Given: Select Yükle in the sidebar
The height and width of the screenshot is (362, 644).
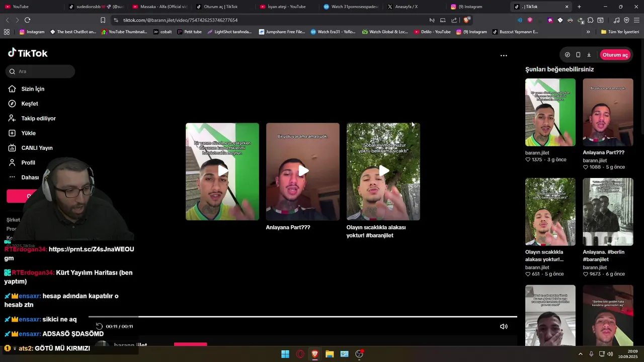Looking at the screenshot, I should click(22, 133).
